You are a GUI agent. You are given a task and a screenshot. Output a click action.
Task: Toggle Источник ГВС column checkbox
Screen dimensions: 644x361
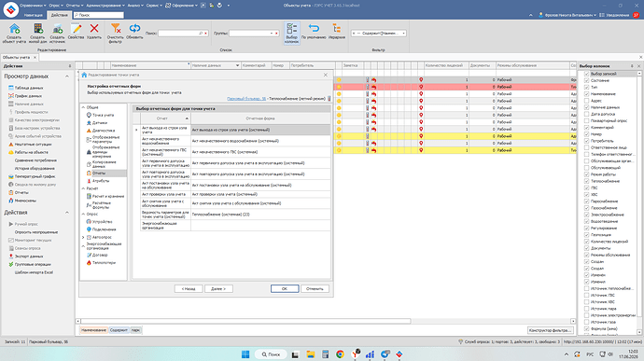coord(586,296)
